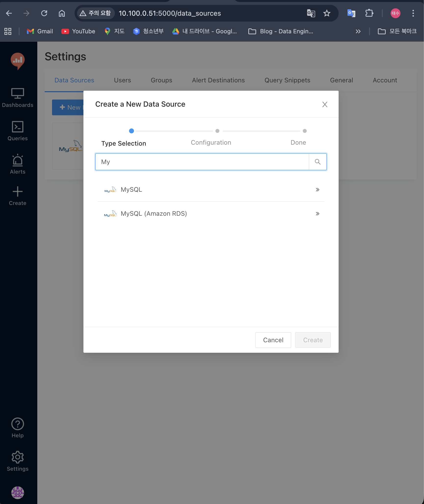This screenshot has height=504, width=424.
Task: Switch to the Groups tab
Action: pyautogui.click(x=161, y=80)
